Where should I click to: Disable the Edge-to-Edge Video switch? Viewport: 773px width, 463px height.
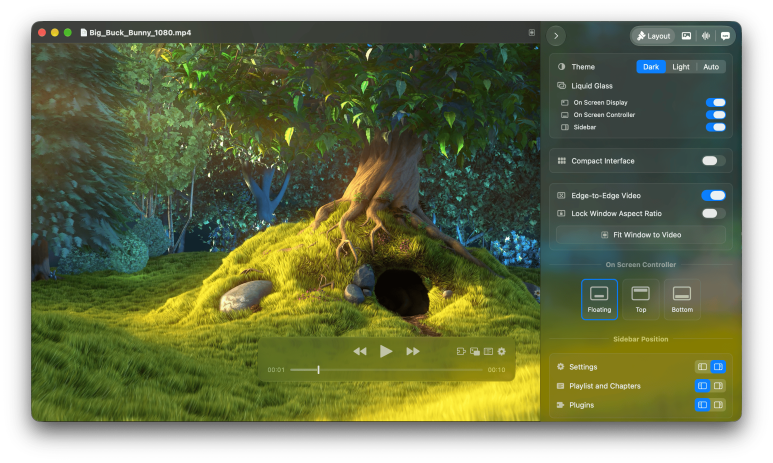[x=713, y=195]
